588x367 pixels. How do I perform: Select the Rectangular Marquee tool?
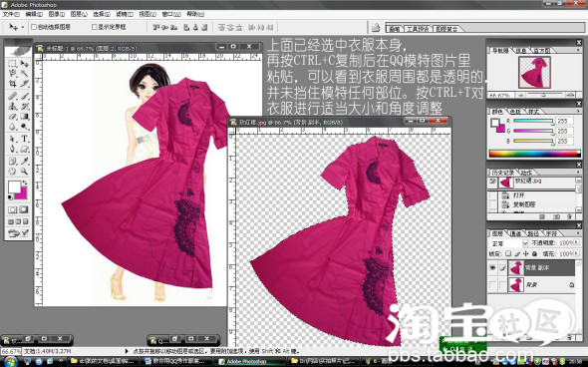13,64
